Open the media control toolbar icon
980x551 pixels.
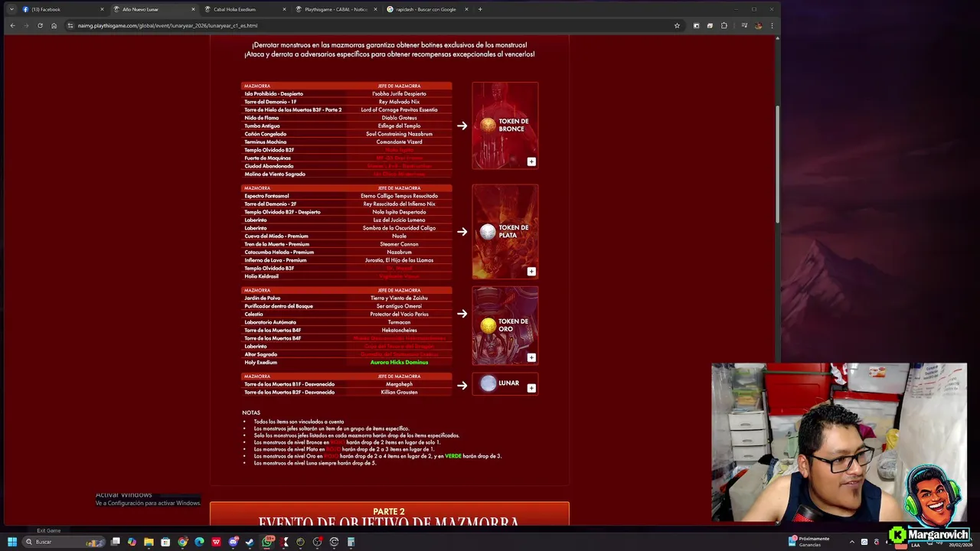[744, 25]
